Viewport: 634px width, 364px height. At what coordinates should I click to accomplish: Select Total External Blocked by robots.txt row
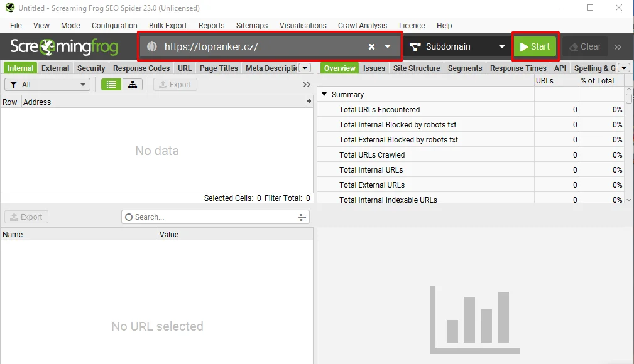click(471, 139)
